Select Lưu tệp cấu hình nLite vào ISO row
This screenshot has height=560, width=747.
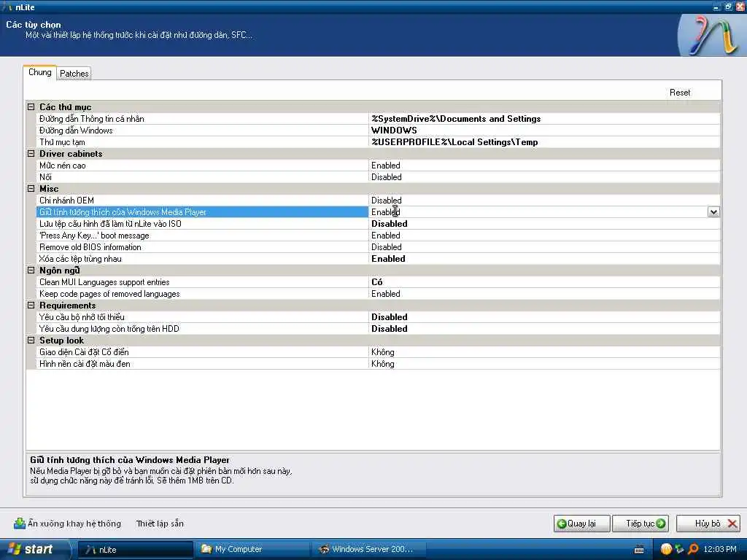[203, 224]
